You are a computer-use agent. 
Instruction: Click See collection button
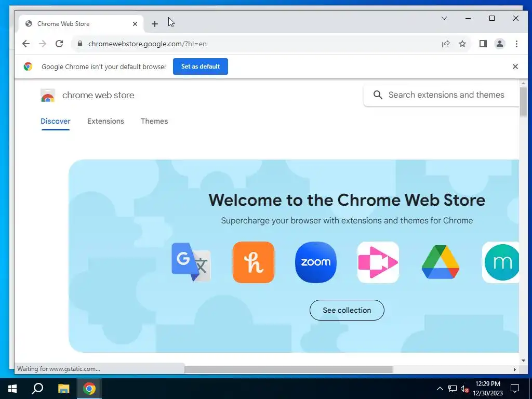click(x=347, y=310)
